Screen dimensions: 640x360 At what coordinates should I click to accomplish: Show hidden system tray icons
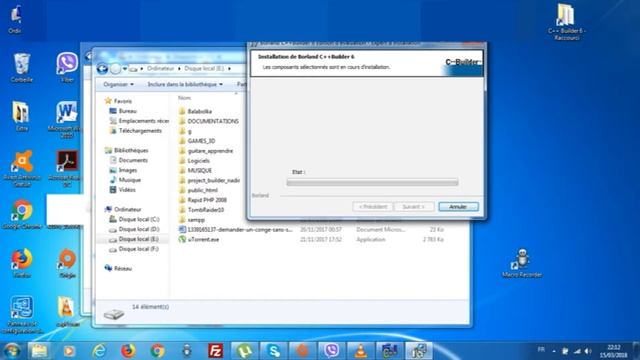click(x=554, y=351)
